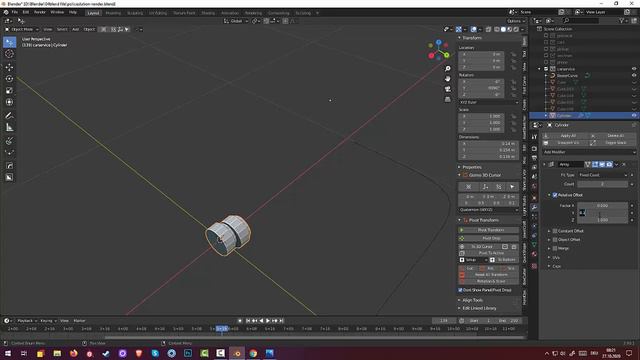Image resolution: width=640 pixels, height=360 pixels.
Task: Activate the 3D Cursor tool
Action: click(x=9, y=54)
